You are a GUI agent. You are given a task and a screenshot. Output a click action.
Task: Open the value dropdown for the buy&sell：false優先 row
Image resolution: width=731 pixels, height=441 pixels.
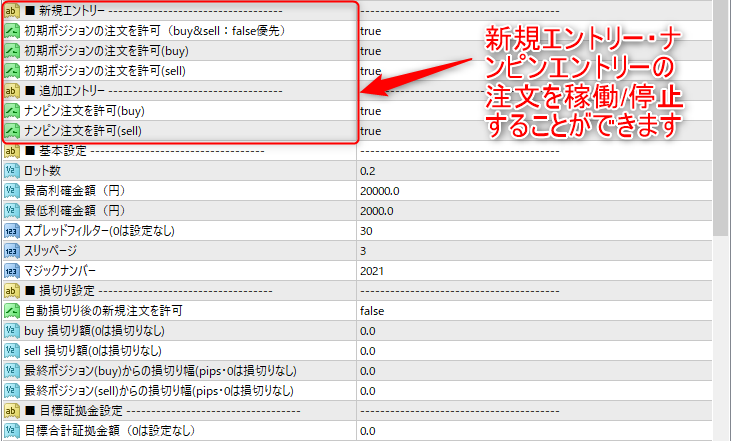[370, 31]
